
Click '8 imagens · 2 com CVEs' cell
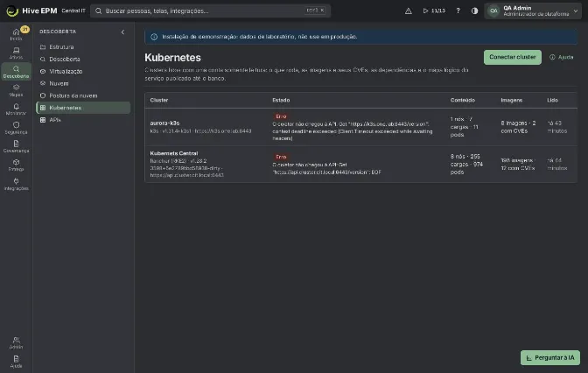[518, 127]
